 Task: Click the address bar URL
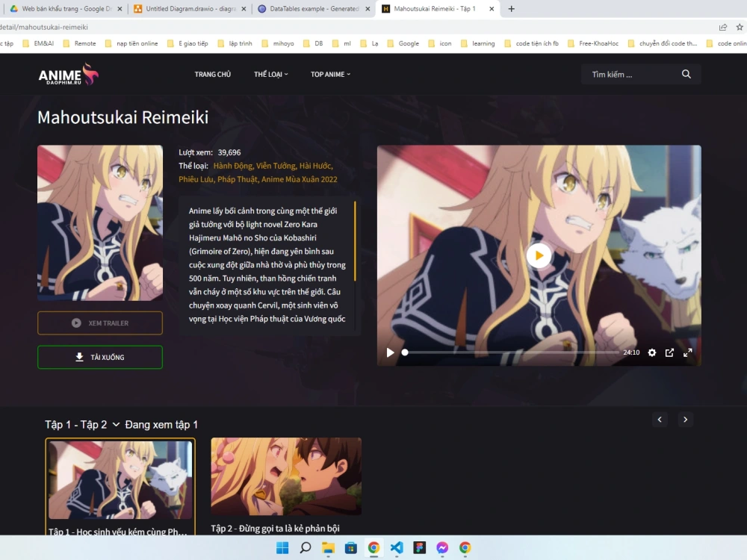[x=44, y=27]
